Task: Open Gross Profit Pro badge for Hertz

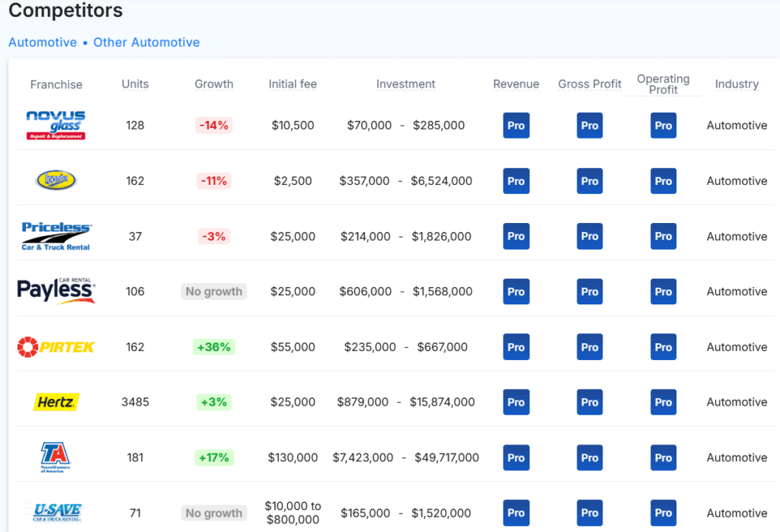Action: coord(590,402)
